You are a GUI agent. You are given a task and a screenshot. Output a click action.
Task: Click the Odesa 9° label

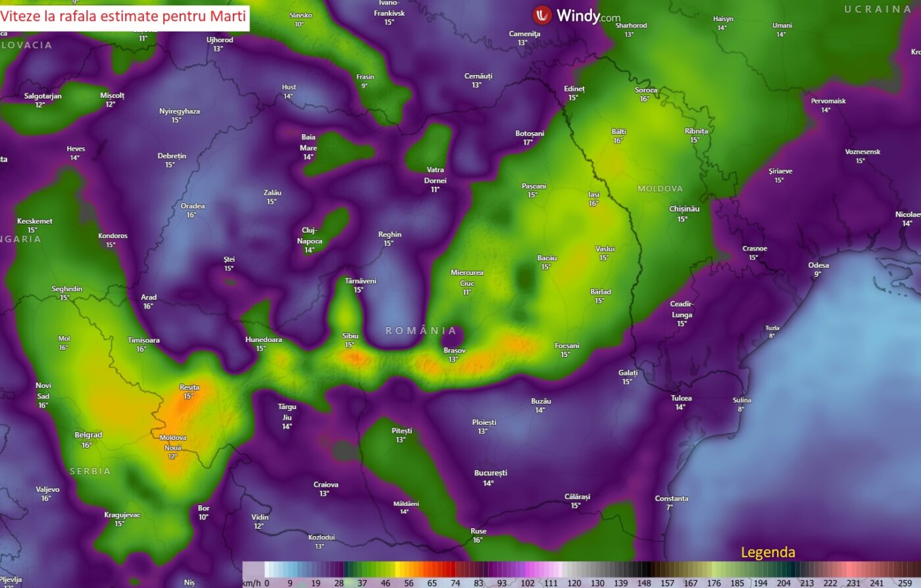pos(818,269)
